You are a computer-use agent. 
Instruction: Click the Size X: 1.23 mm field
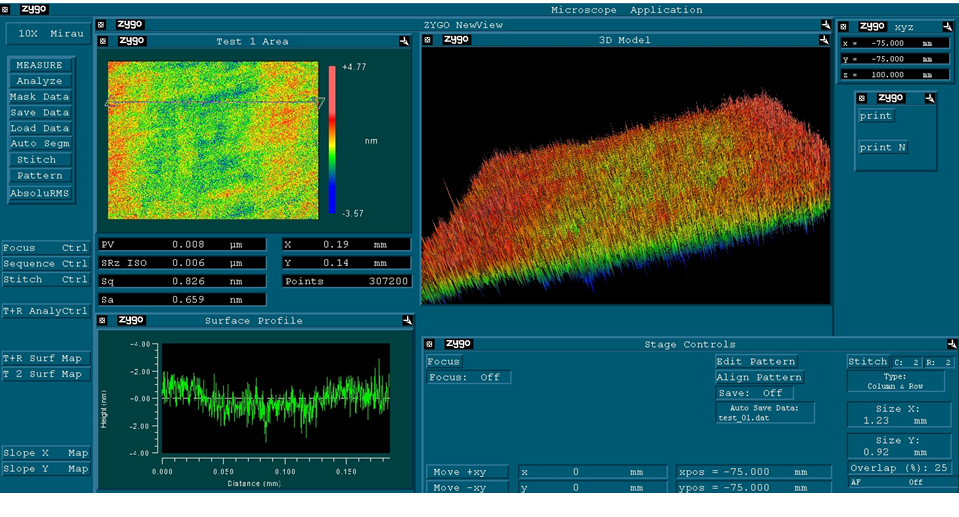(899, 415)
